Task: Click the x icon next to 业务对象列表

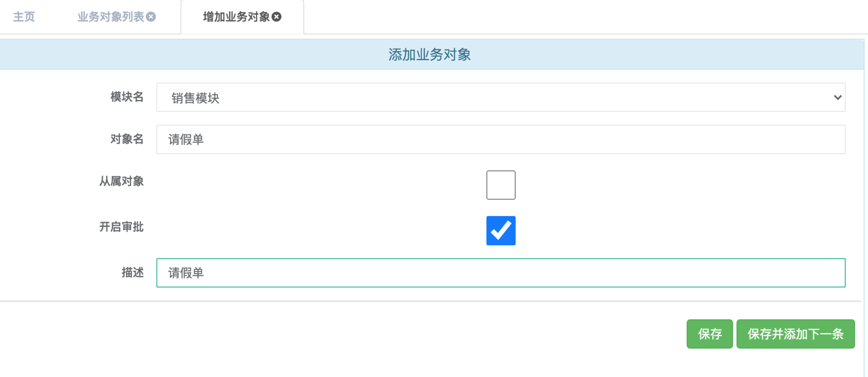Action: pyautogui.click(x=151, y=17)
